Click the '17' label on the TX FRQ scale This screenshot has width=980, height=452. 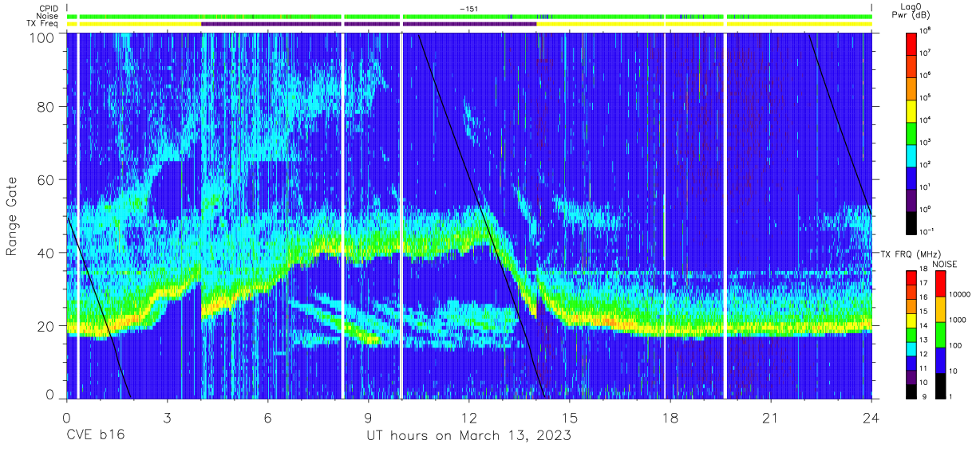coord(925,283)
